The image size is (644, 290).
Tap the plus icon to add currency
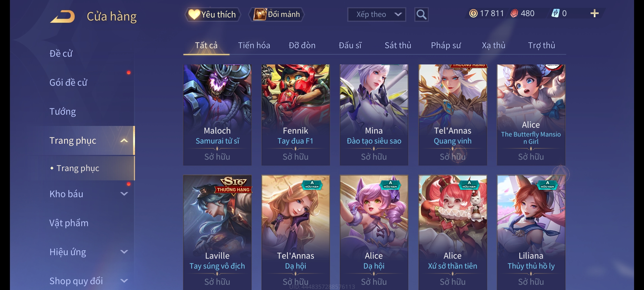[595, 13]
